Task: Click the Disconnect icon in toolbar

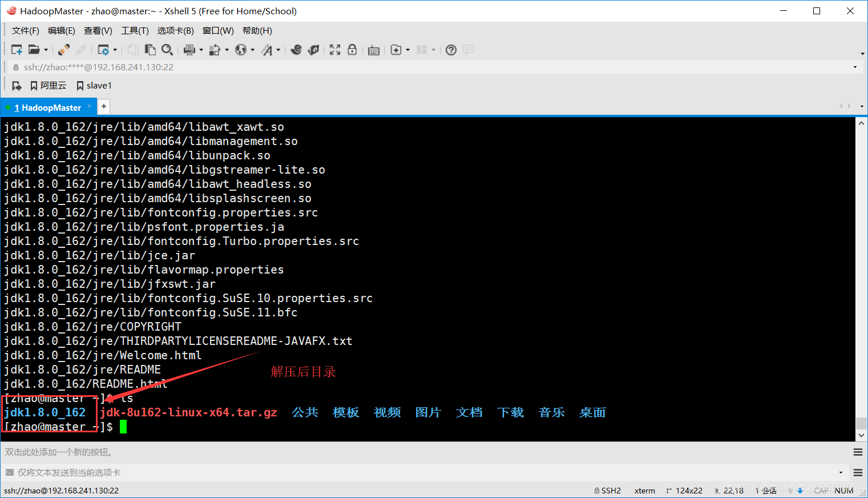Action: coord(82,50)
